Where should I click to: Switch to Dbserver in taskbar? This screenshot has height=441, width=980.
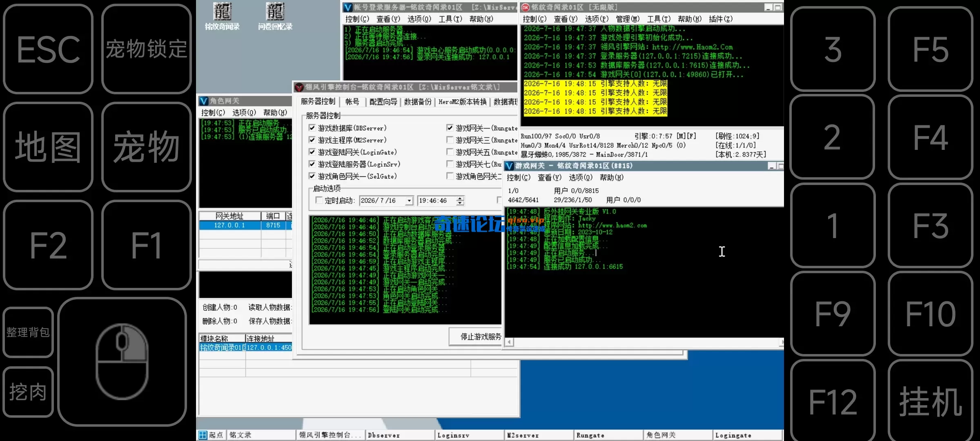pos(399,435)
